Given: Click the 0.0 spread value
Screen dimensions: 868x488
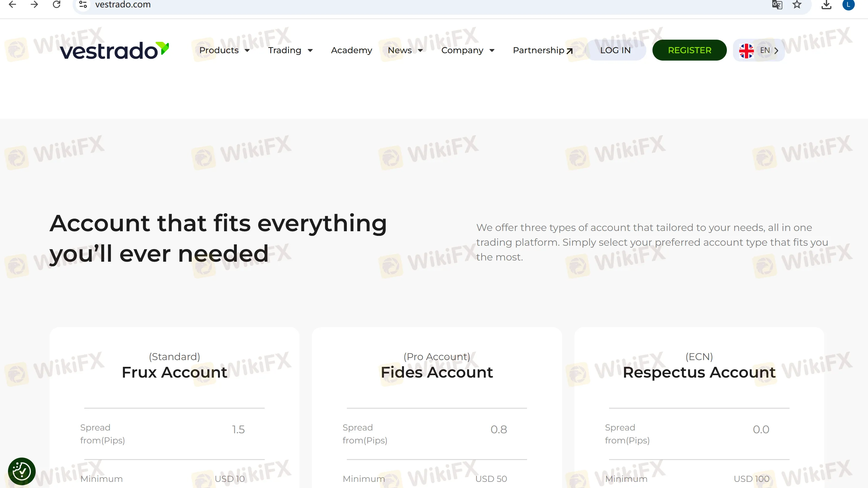Looking at the screenshot, I should click(761, 429).
